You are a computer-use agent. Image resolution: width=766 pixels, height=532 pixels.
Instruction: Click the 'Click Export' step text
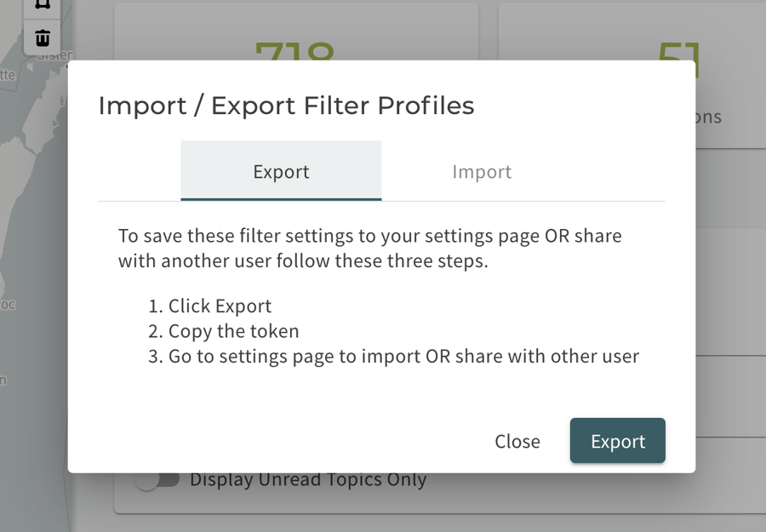coord(220,306)
